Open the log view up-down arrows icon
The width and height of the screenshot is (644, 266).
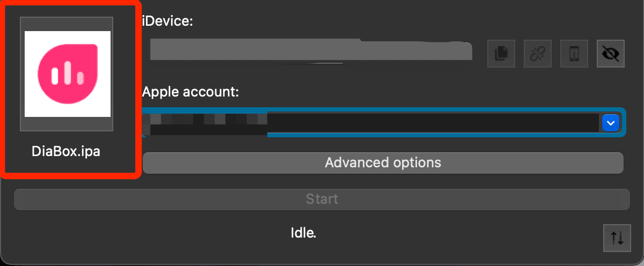coord(617,238)
